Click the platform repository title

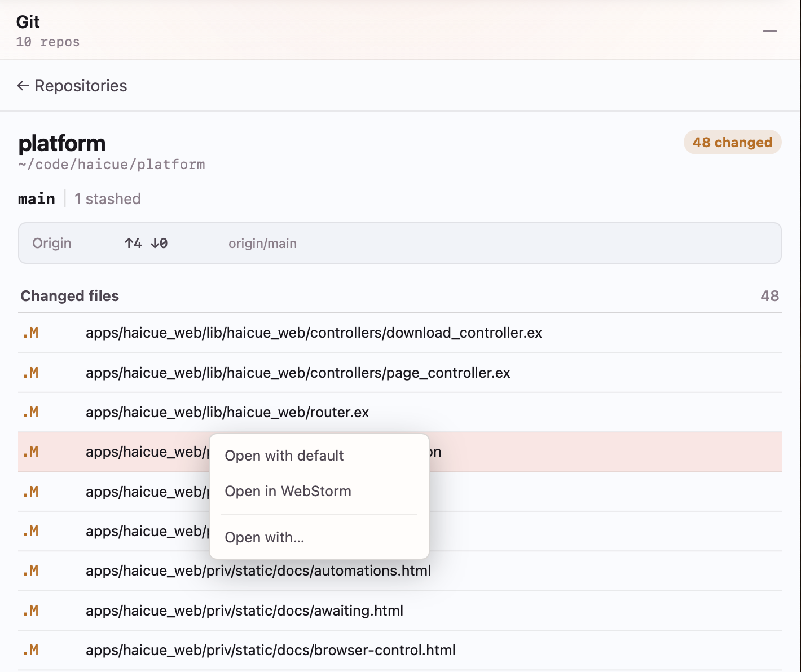[x=62, y=143]
